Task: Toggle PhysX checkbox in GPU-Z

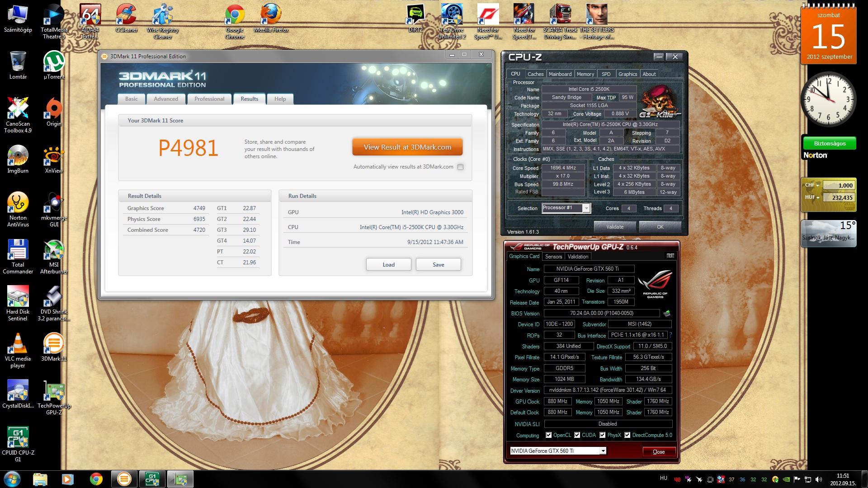Action: [602, 435]
